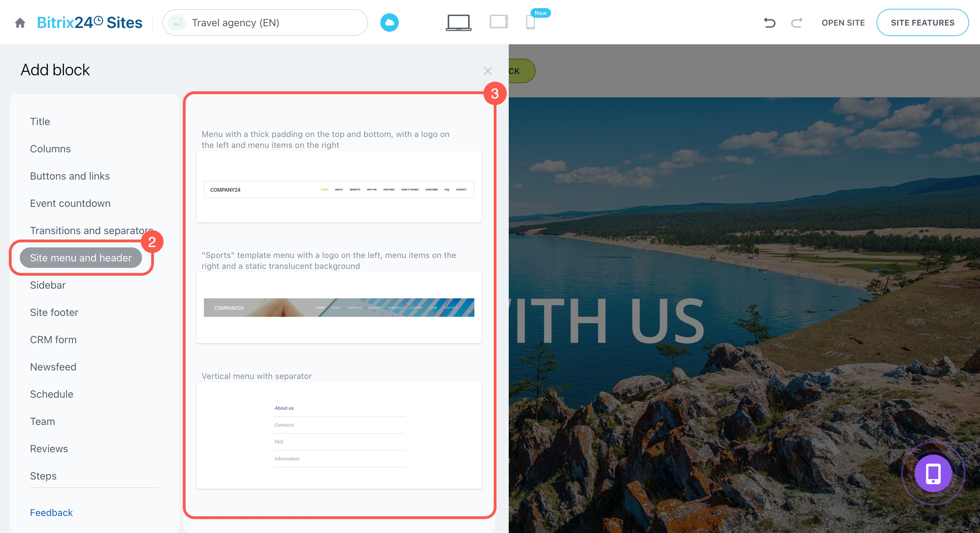The height and width of the screenshot is (533, 980).
Task: Switch to mobile preview mode
Action: pyautogui.click(x=530, y=22)
